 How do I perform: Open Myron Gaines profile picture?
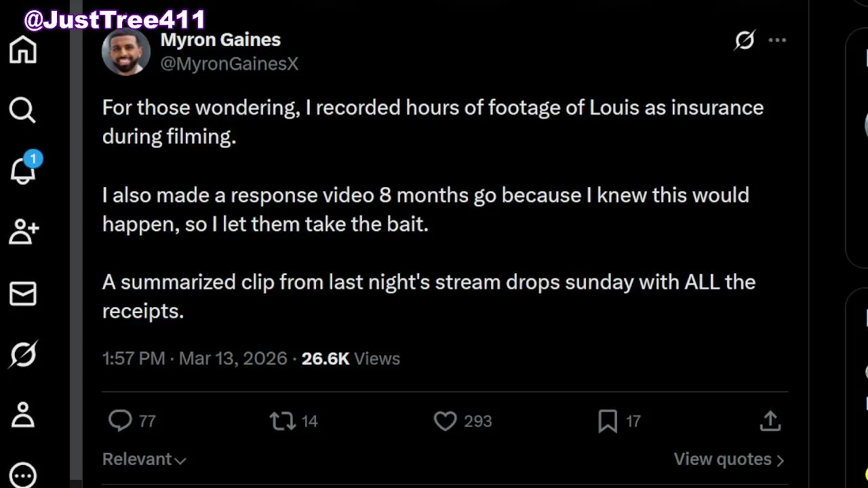tap(125, 52)
